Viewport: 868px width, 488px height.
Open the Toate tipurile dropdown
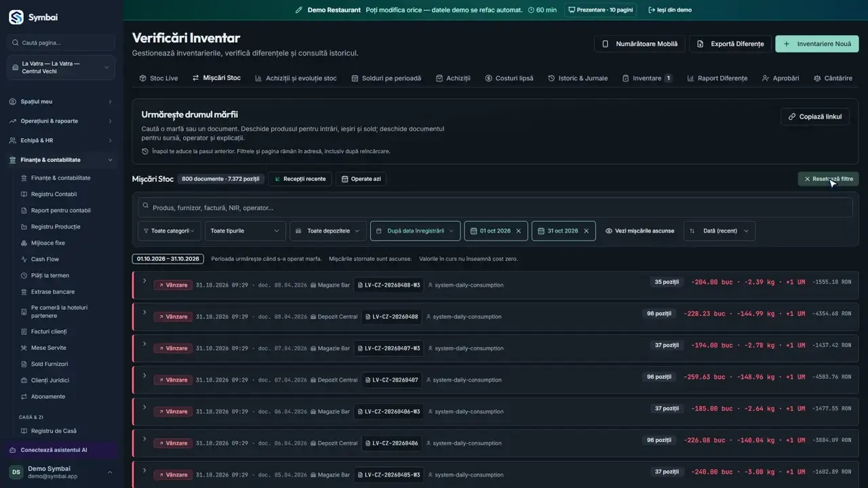tap(245, 231)
